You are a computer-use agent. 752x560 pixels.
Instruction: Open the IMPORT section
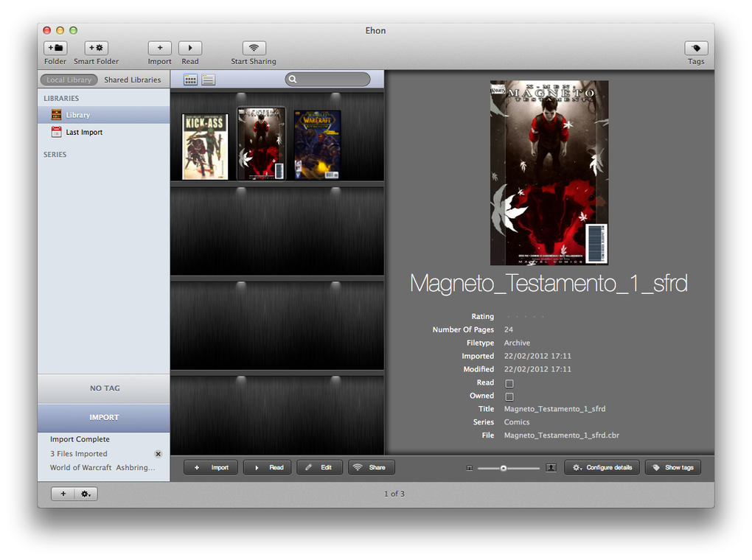(104, 418)
